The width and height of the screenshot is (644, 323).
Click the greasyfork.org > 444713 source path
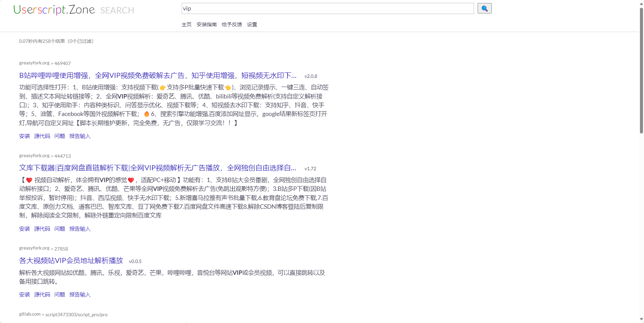click(x=45, y=156)
